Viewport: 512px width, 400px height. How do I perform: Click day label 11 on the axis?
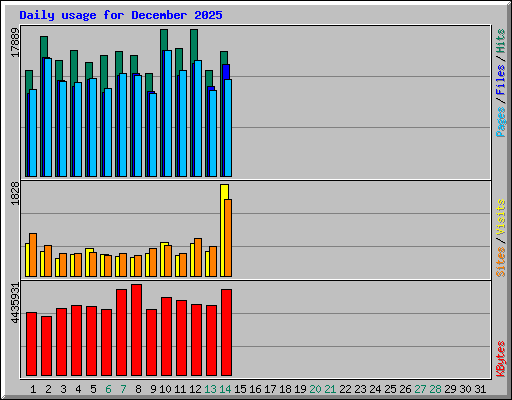[x=180, y=389]
